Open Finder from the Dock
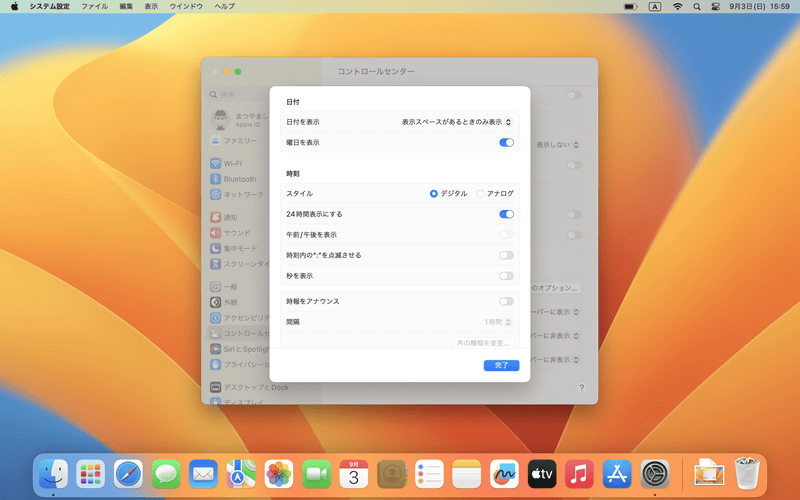This screenshot has width=800, height=500. (x=53, y=474)
